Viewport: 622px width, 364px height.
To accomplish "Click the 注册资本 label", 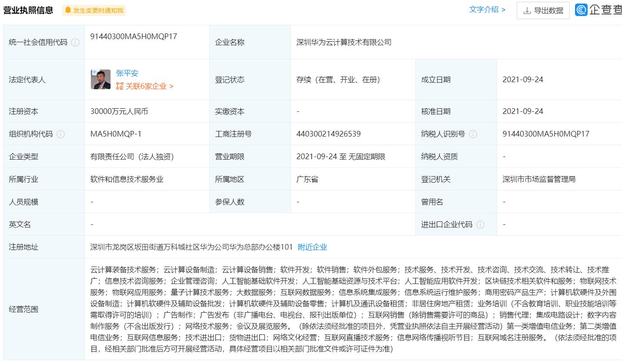I will pos(23,111).
